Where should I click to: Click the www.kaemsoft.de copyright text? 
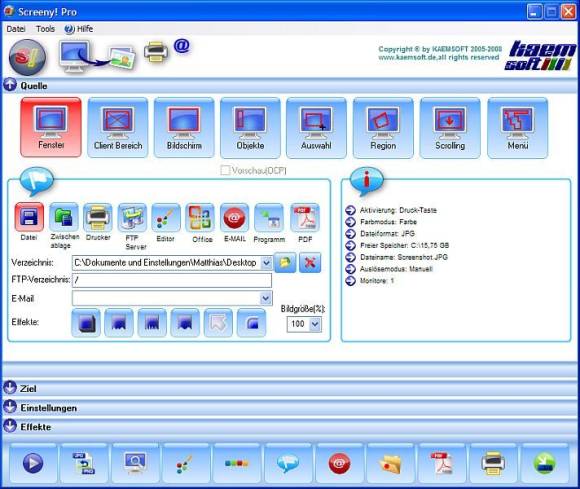(439, 57)
